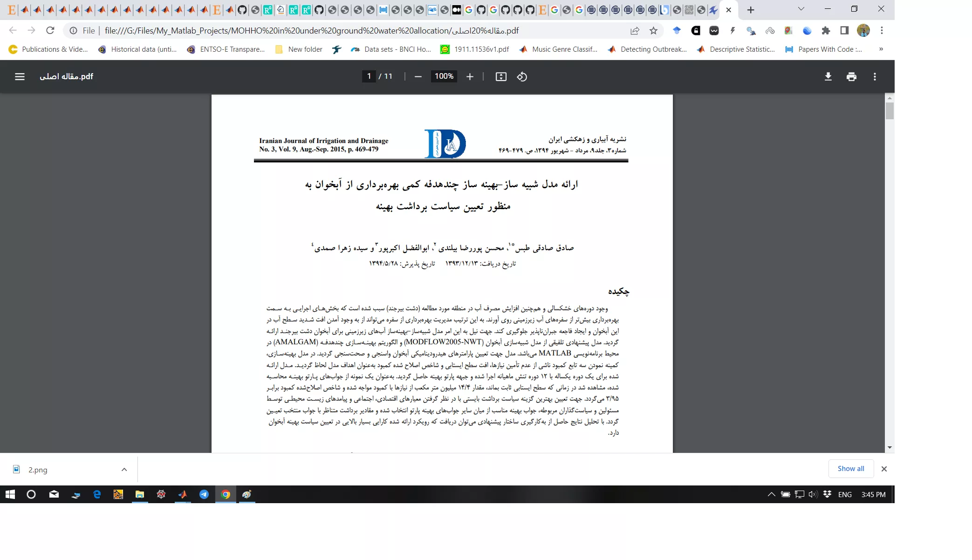The image size is (972, 560).
Task: Click the zoom percentage 100% field
Action: (x=444, y=76)
